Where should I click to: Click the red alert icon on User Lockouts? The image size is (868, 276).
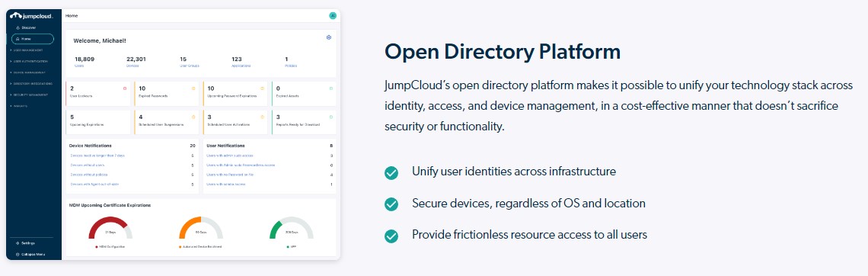pos(125,88)
